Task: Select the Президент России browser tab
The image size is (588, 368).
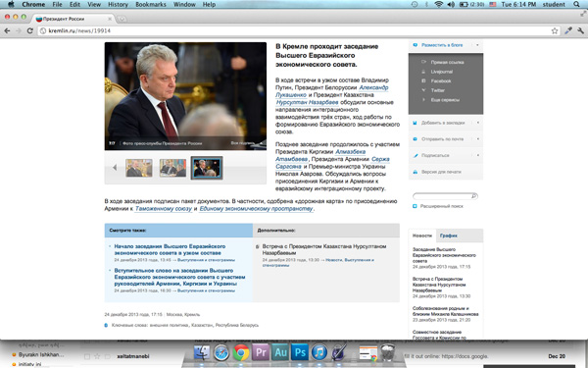Action: tap(73, 19)
